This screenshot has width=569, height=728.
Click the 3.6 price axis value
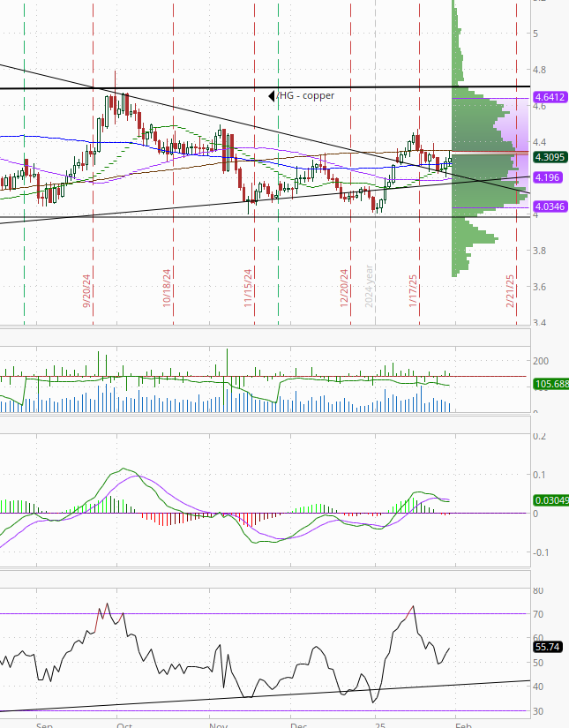tap(539, 287)
